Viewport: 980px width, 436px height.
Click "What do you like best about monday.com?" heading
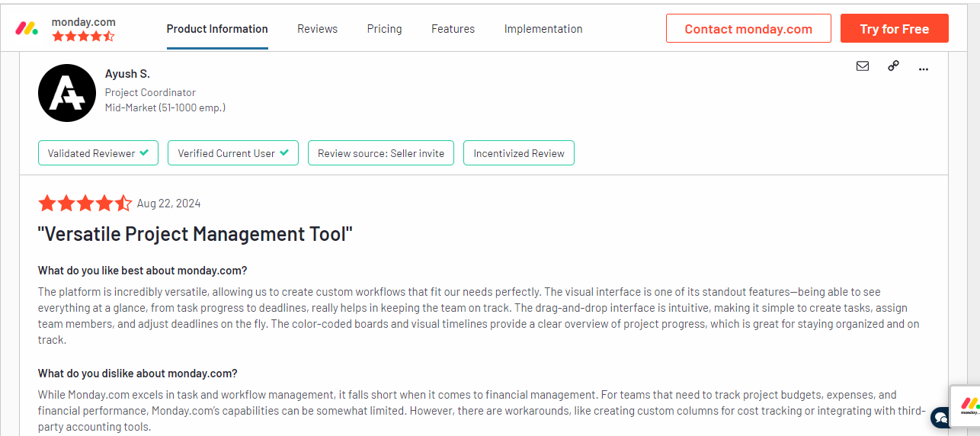pyautogui.click(x=143, y=271)
